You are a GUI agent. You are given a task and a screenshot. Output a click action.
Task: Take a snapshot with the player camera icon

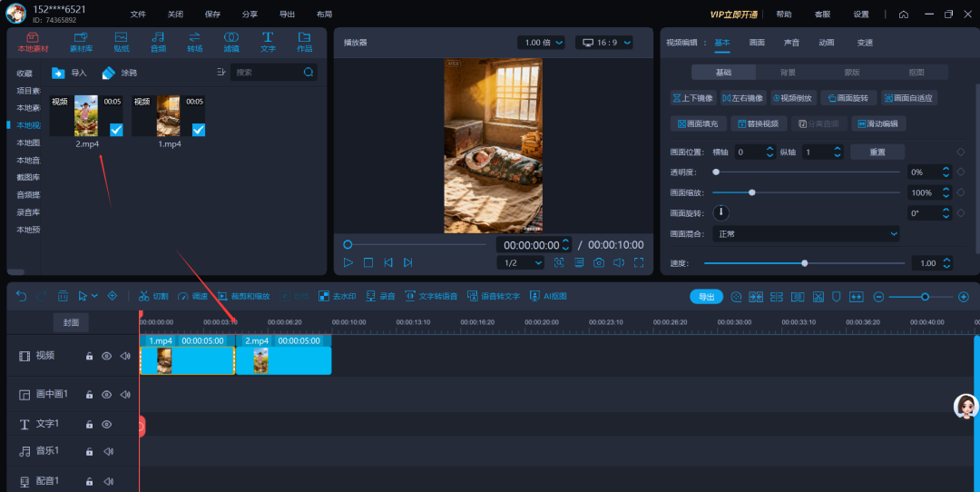[x=599, y=262]
